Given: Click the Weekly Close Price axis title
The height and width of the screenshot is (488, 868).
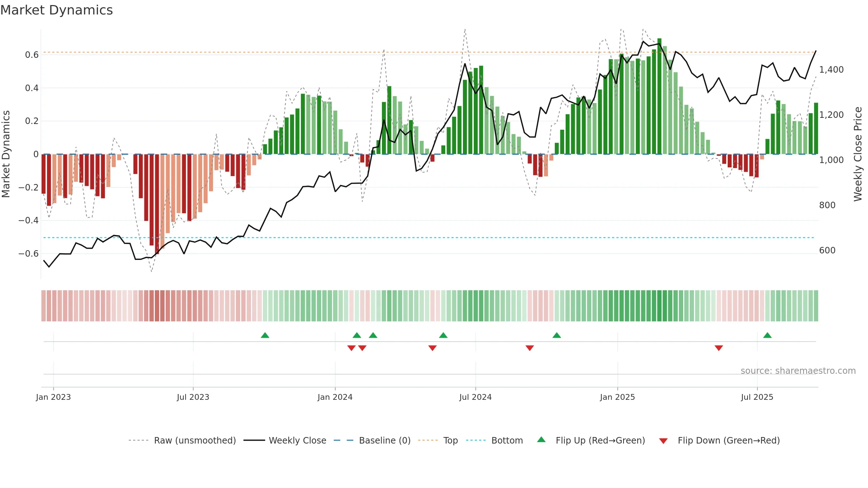Looking at the screenshot, I should tap(858, 154).
